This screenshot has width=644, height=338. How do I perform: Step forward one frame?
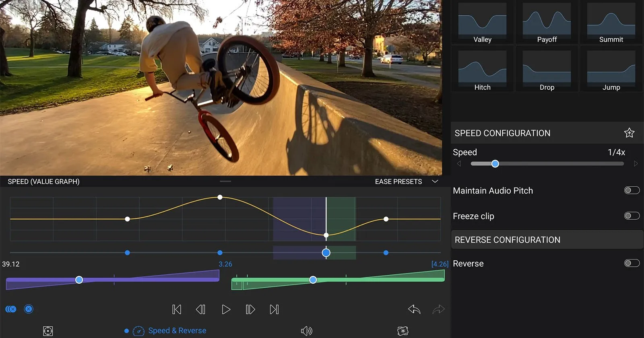(x=250, y=309)
